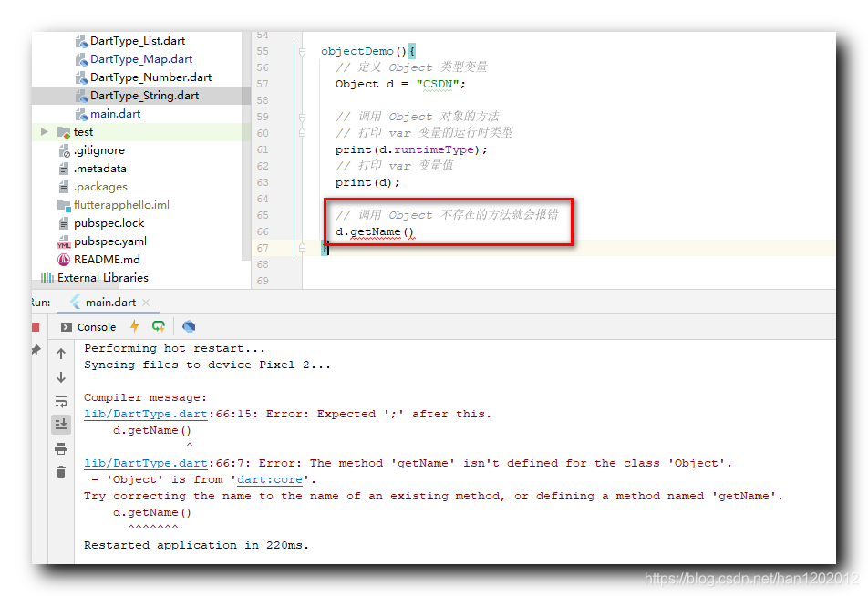Expand the test folder
The image size is (868, 596).
coord(44,131)
